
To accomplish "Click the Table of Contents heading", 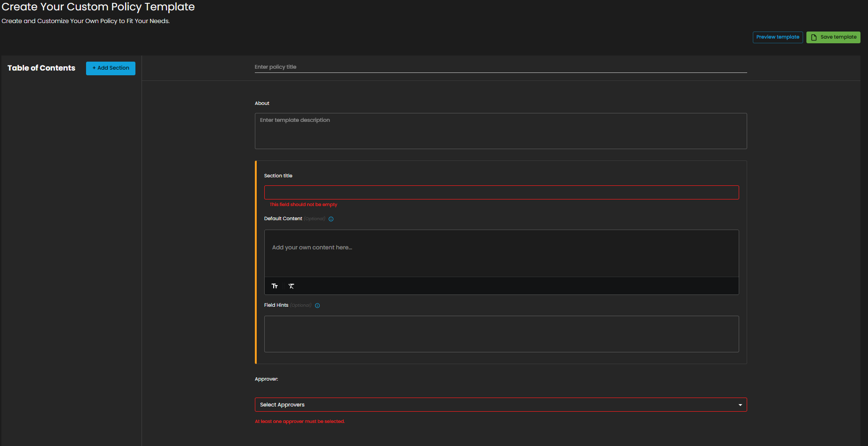I will pyautogui.click(x=41, y=68).
